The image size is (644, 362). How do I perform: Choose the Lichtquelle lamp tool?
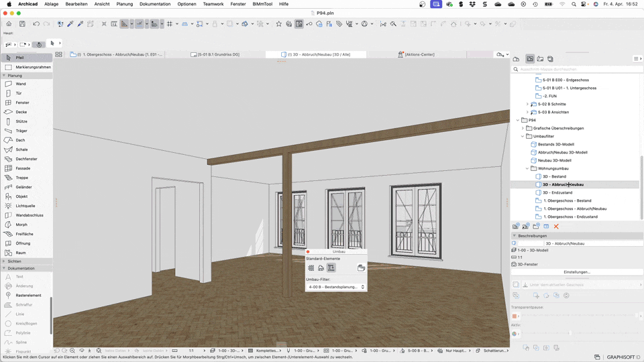pos(27,206)
